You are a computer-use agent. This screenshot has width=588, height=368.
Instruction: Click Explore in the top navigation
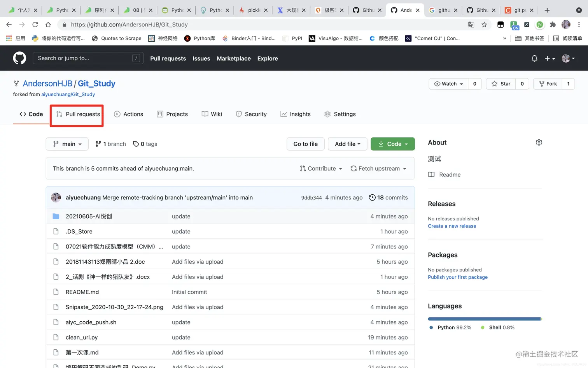pos(268,58)
